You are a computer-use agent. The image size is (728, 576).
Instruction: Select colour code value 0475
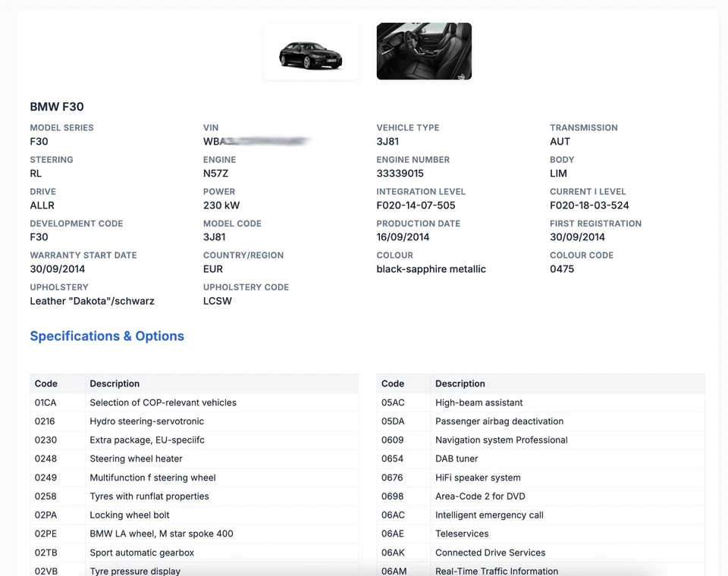click(x=562, y=269)
